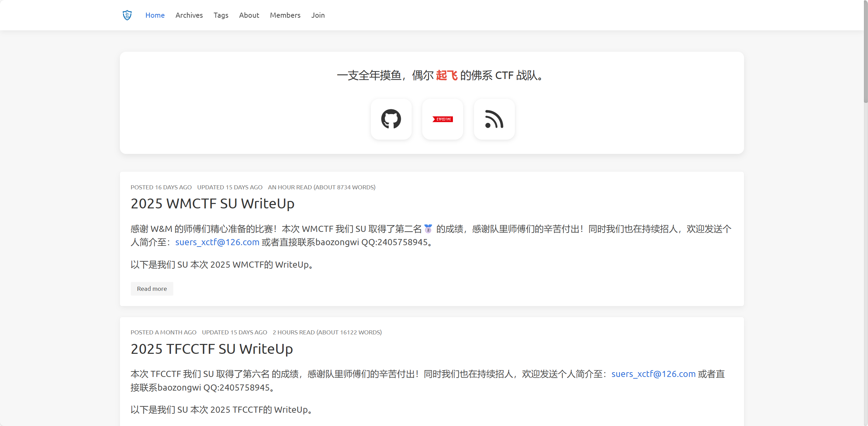The image size is (868, 426).
Task: Open the CTFtime icon link
Action: [x=442, y=119]
